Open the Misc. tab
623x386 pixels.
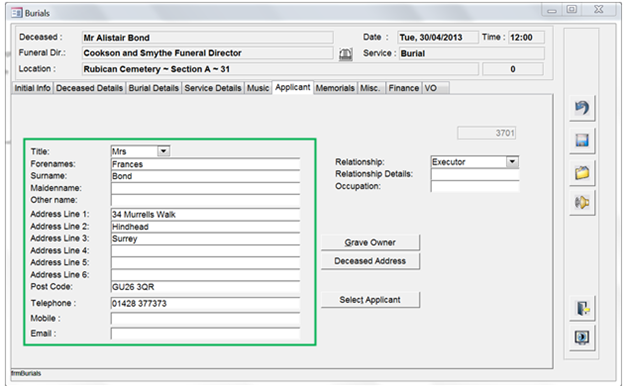[370, 88]
